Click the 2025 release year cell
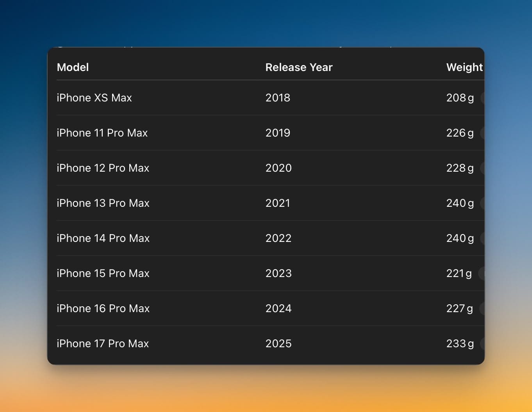 tap(278, 343)
